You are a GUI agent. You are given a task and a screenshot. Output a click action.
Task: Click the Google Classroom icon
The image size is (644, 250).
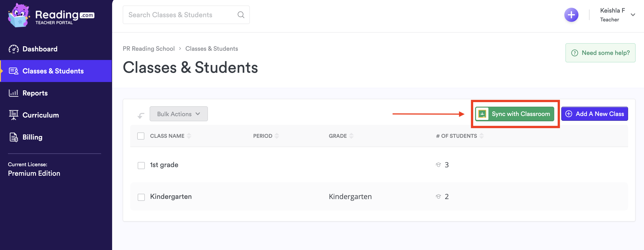pyautogui.click(x=482, y=114)
